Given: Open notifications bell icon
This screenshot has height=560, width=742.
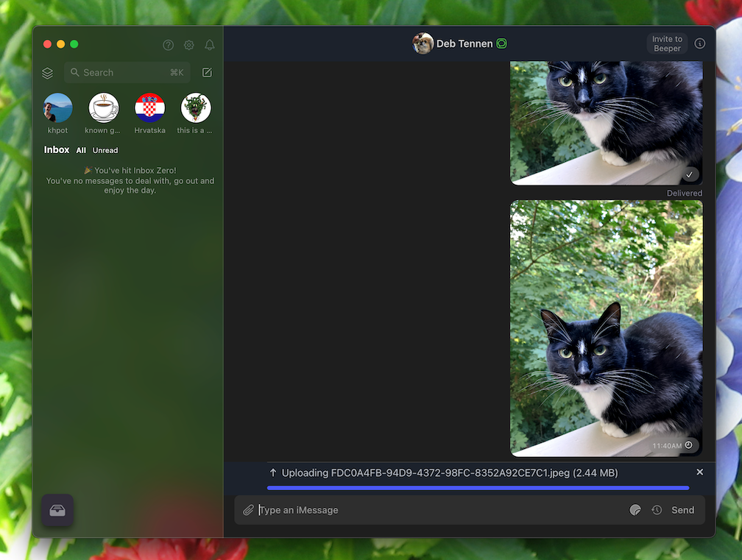Looking at the screenshot, I should pos(210,45).
